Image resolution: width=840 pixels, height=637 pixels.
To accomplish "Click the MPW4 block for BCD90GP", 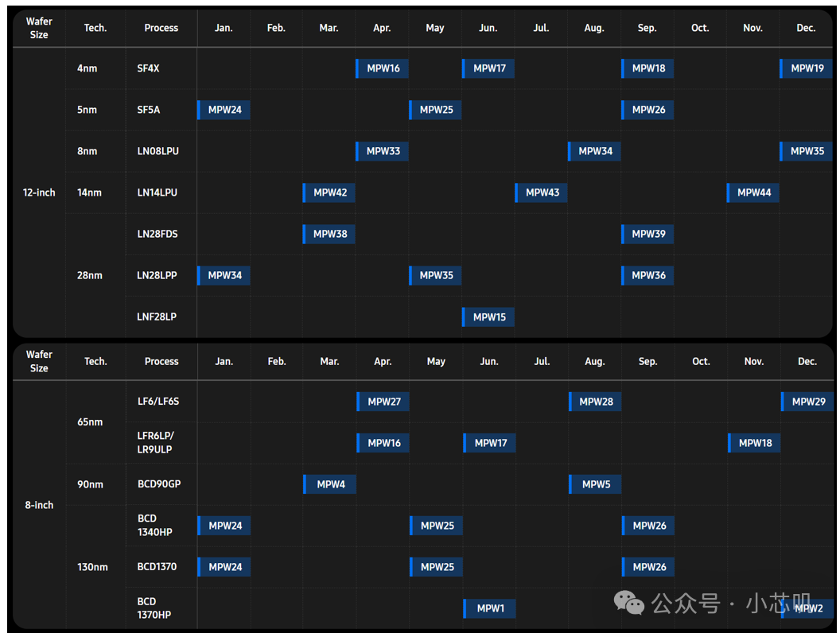I will click(x=329, y=484).
